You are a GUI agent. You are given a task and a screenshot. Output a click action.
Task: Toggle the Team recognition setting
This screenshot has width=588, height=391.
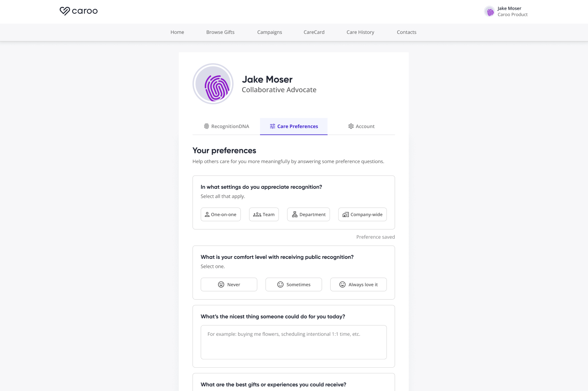[x=264, y=215]
